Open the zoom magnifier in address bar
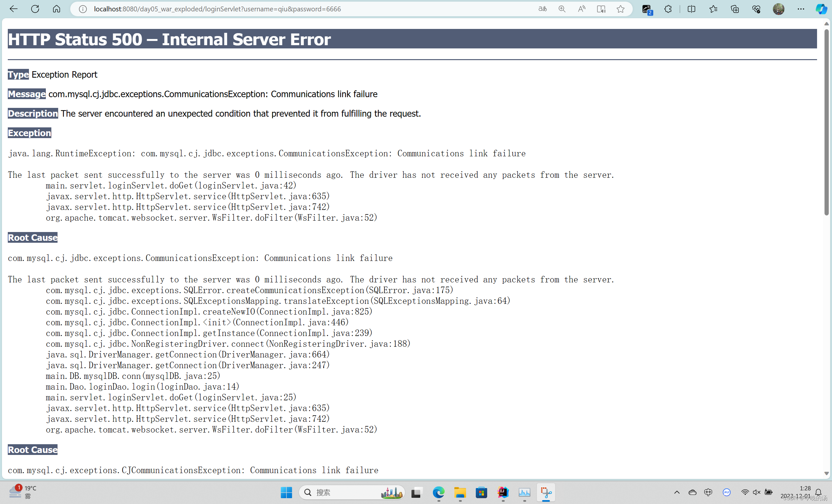Viewport: 832px width, 504px height. pyautogui.click(x=562, y=9)
